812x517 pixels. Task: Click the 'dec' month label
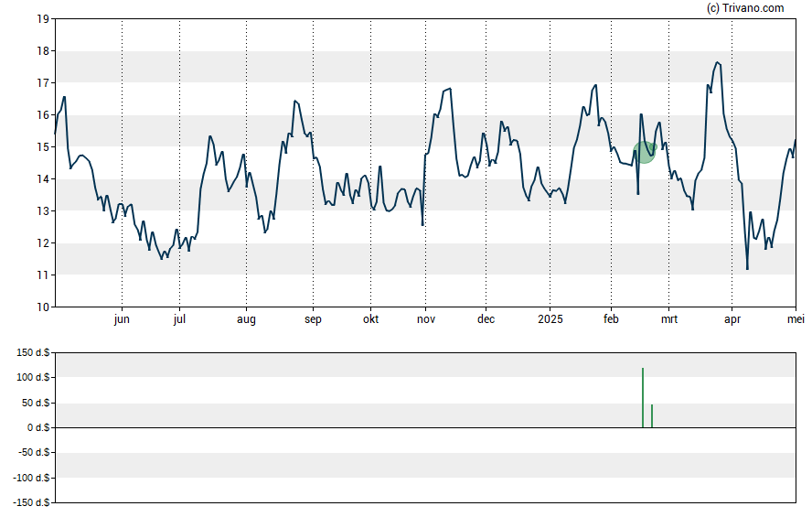coord(486,319)
